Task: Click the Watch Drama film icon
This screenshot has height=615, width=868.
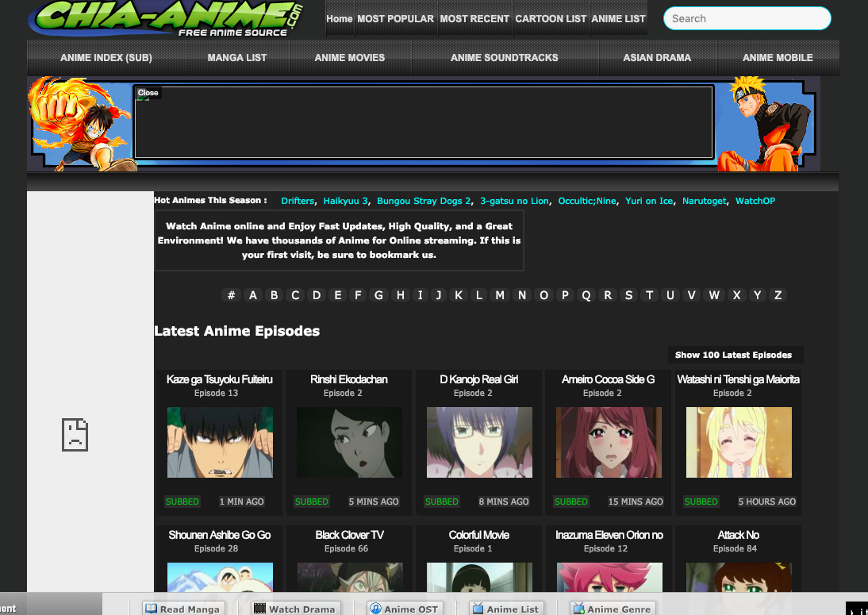Action: [259, 609]
